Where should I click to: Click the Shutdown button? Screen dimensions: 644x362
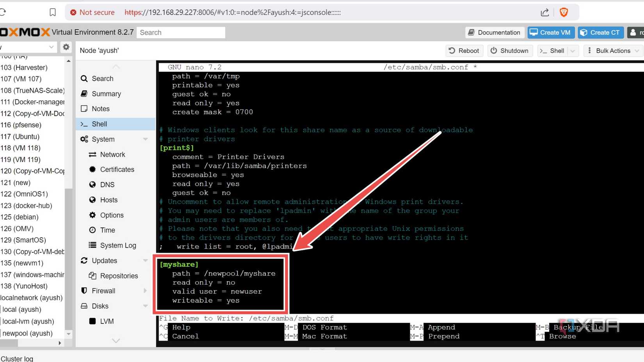[x=509, y=51]
